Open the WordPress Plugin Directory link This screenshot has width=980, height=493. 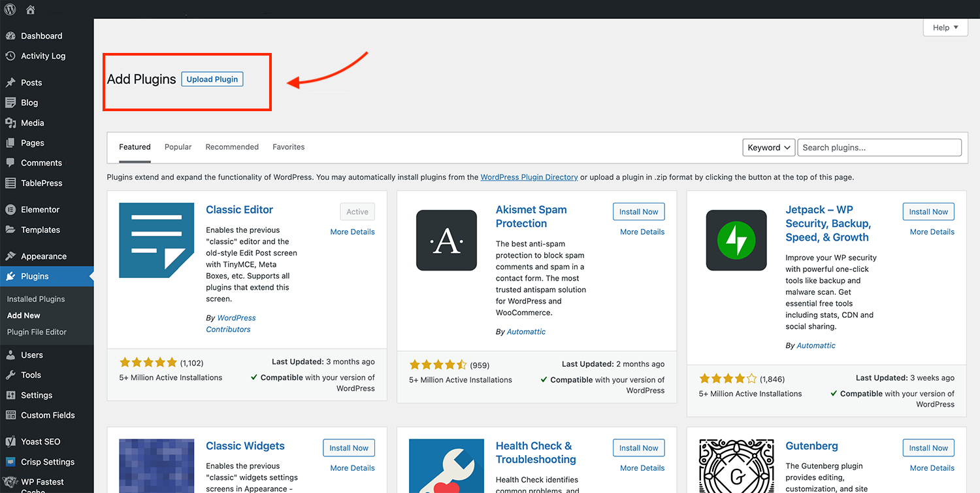point(529,177)
